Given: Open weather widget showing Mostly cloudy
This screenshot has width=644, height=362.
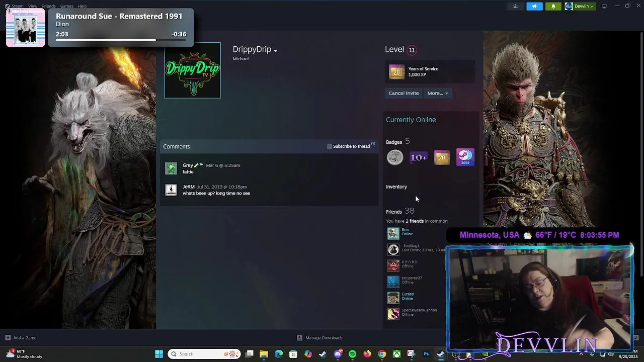Looking at the screenshot, I should pos(24,354).
